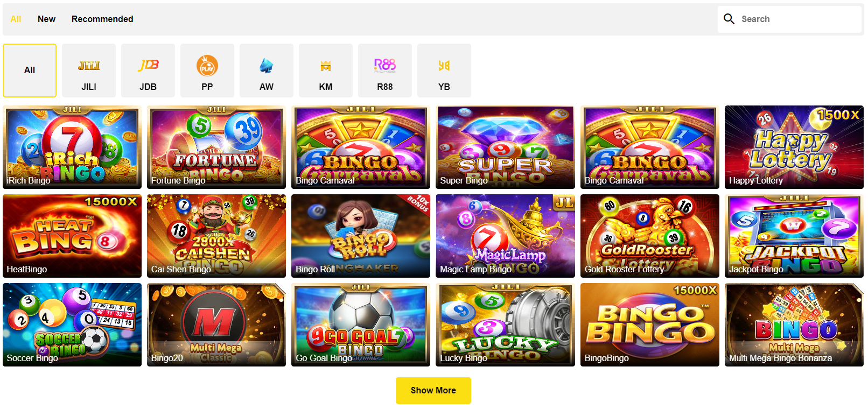Image resolution: width=868 pixels, height=409 pixels.
Task: Click the Show More button
Action: pyautogui.click(x=433, y=391)
